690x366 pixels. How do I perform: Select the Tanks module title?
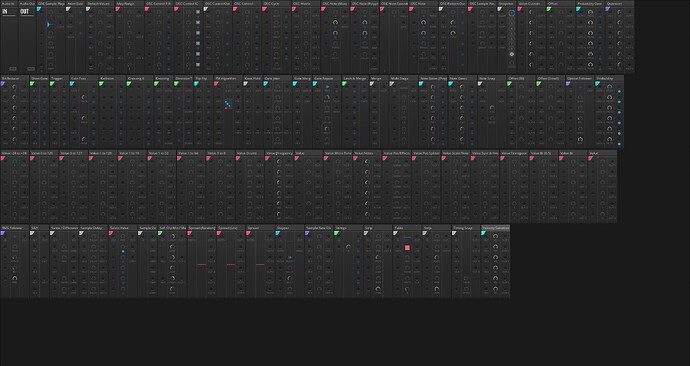(x=399, y=228)
